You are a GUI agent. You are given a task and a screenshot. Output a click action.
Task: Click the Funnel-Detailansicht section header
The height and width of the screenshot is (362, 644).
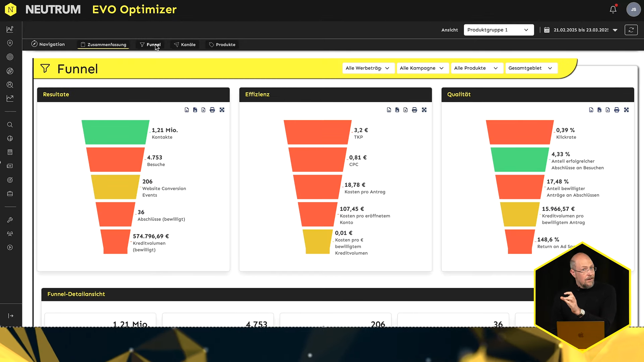point(287,294)
